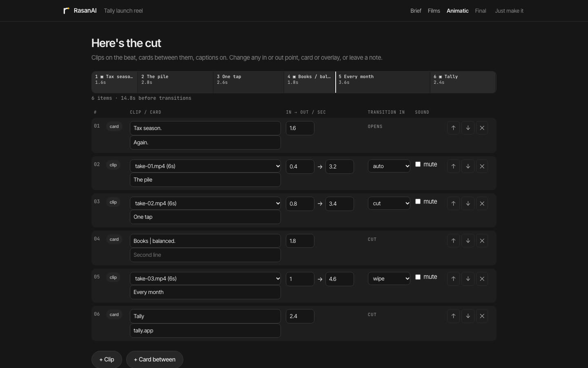This screenshot has height=368, width=588.
Task: Edit the Second line placeholder field
Action: coord(205,255)
